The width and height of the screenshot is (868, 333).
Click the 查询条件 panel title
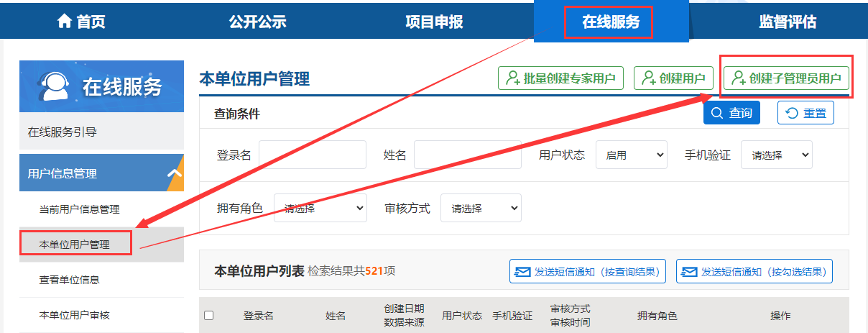tap(237, 114)
